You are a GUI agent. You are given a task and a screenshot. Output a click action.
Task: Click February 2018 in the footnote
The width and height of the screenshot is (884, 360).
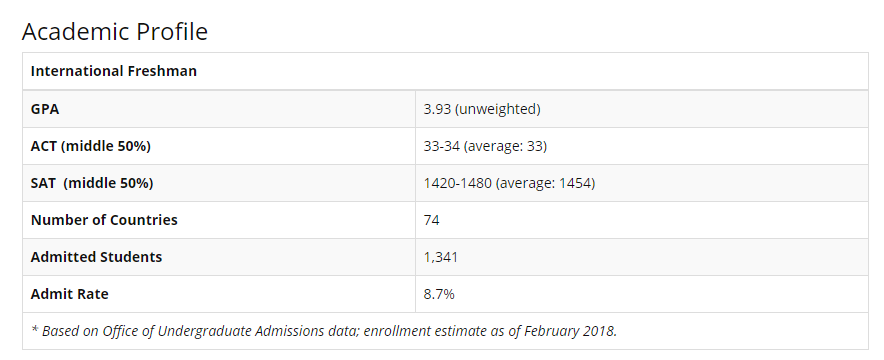tap(571, 331)
